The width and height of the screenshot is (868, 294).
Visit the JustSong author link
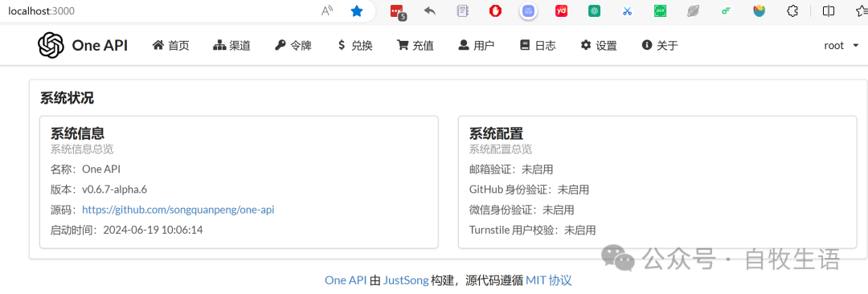pyautogui.click(x=406, y=280)
